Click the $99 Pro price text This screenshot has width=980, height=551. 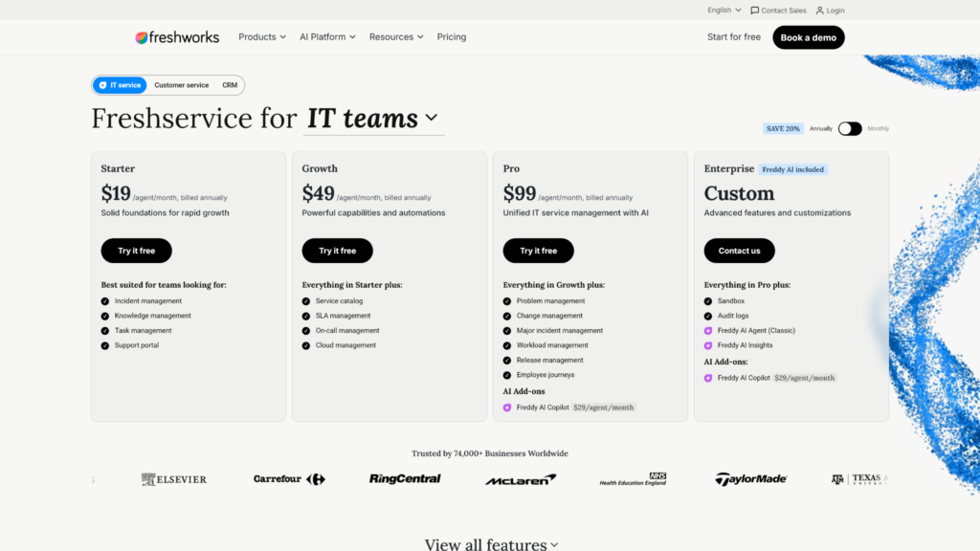click(520, 193)
